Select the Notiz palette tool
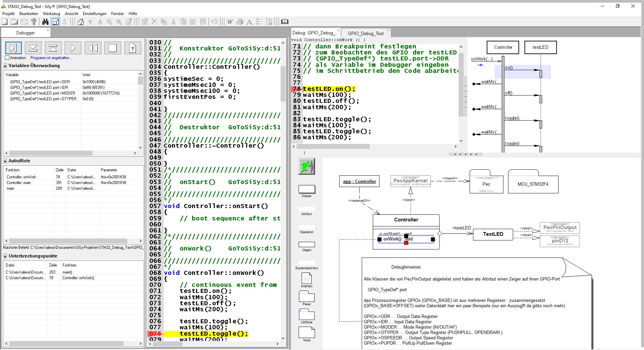 (x=307, y=334)
